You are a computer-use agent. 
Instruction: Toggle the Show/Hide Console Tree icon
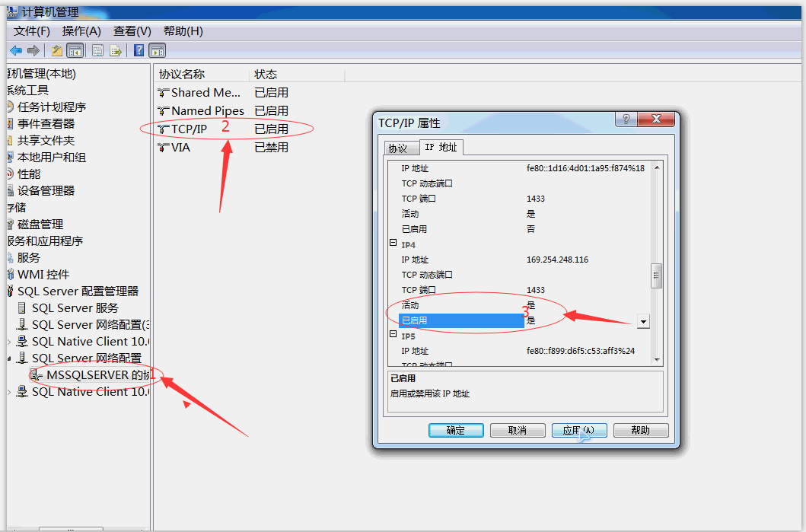pos(75,50)
